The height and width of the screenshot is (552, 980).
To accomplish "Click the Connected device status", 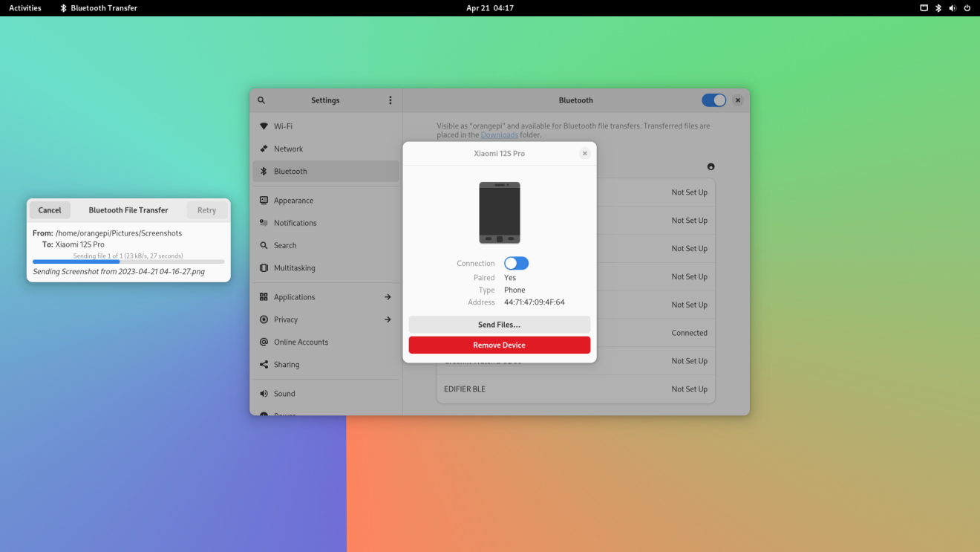I will point(690,333).
